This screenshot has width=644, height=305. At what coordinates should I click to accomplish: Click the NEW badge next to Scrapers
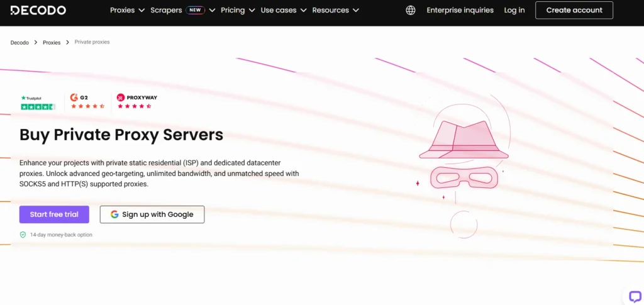tap(195, 10)
